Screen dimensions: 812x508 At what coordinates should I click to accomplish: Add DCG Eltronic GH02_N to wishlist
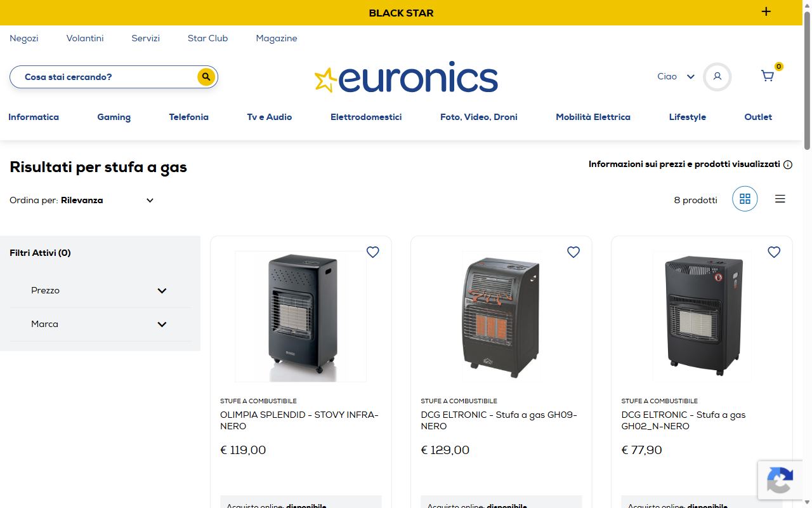(x=774, y=252)
